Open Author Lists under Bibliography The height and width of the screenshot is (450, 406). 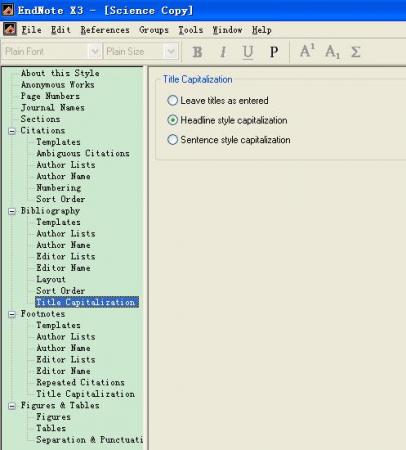click(x=66, y=233)
